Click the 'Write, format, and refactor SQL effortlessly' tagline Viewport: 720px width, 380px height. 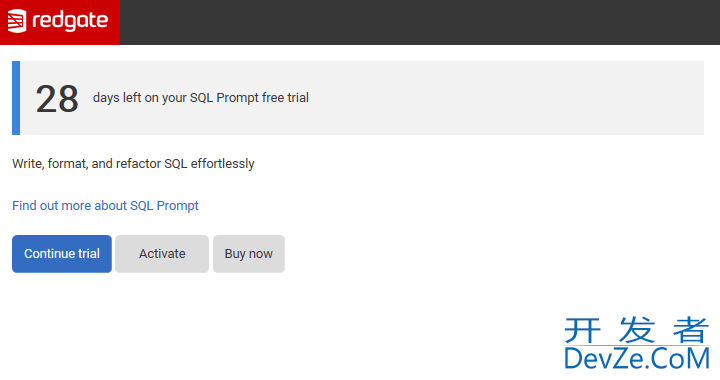133,164
